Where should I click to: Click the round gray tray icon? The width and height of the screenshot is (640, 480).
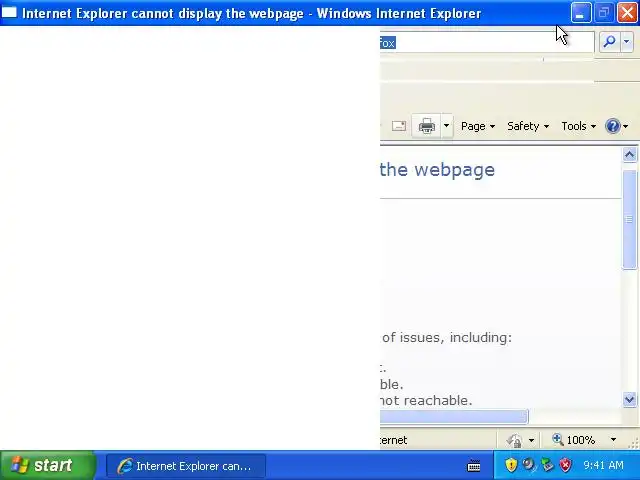tap(529, 464)
